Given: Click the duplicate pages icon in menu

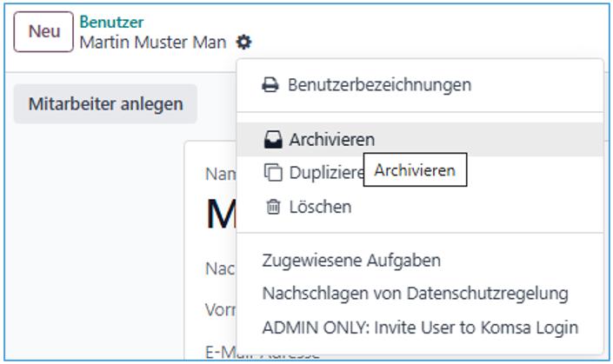Looking at the screenshot, I should click(273, 173).
